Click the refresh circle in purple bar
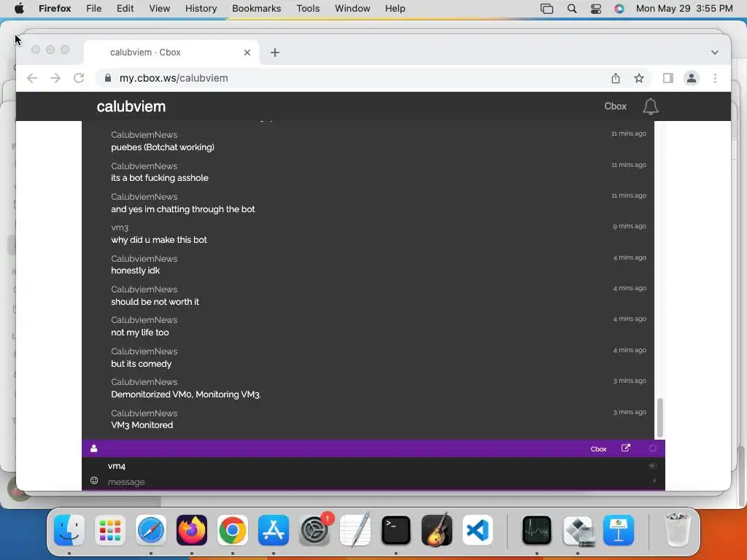Image resolution: width=747 pixels, height=560 pixels. [653, 448]
